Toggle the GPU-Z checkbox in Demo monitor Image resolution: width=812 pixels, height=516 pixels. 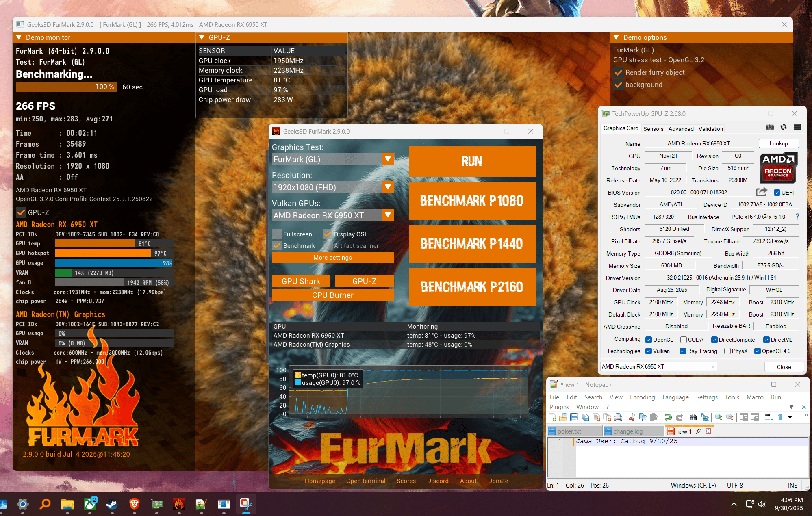pyautogui.click(x=21, y=212)
